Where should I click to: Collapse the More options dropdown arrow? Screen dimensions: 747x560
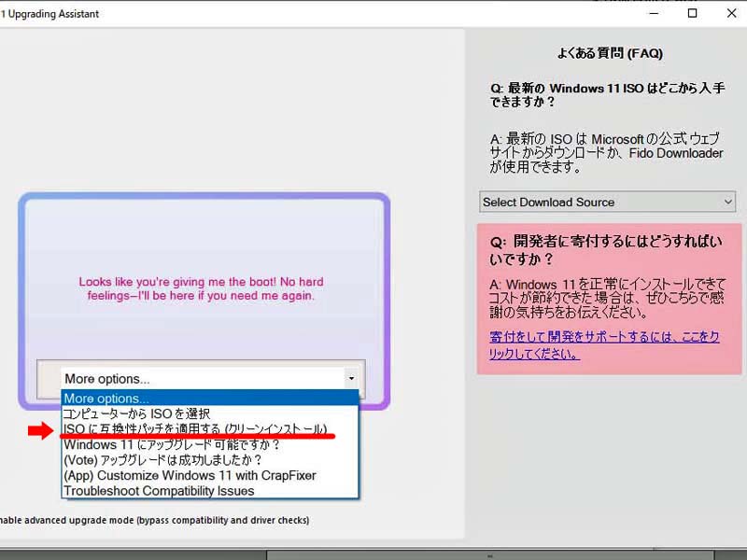[x=350, y=379]
